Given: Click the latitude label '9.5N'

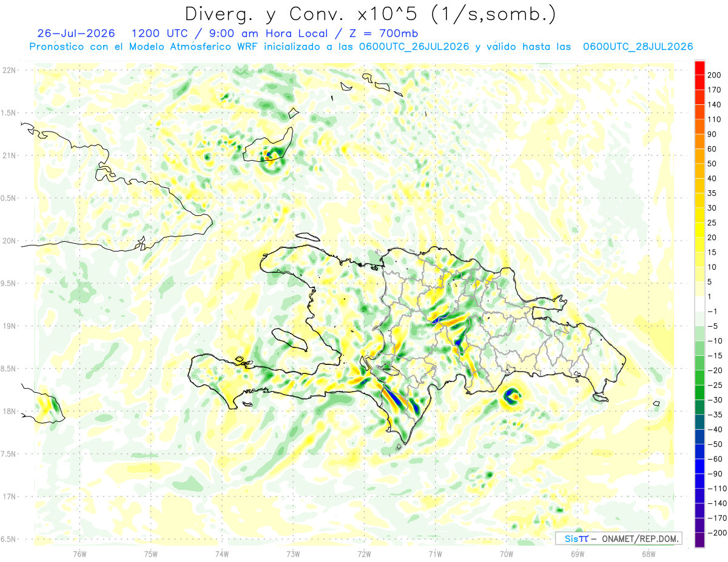Looking at the screenshot, I should 8,283.
